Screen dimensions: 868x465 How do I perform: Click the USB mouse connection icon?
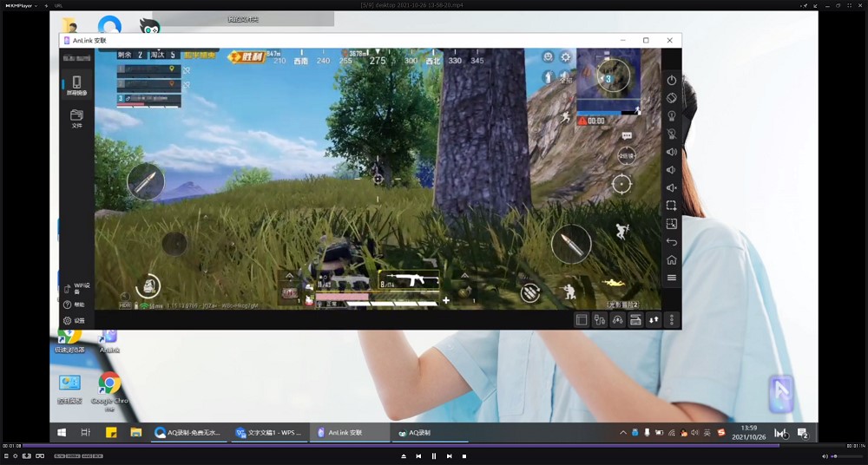(x=600, y=320)
